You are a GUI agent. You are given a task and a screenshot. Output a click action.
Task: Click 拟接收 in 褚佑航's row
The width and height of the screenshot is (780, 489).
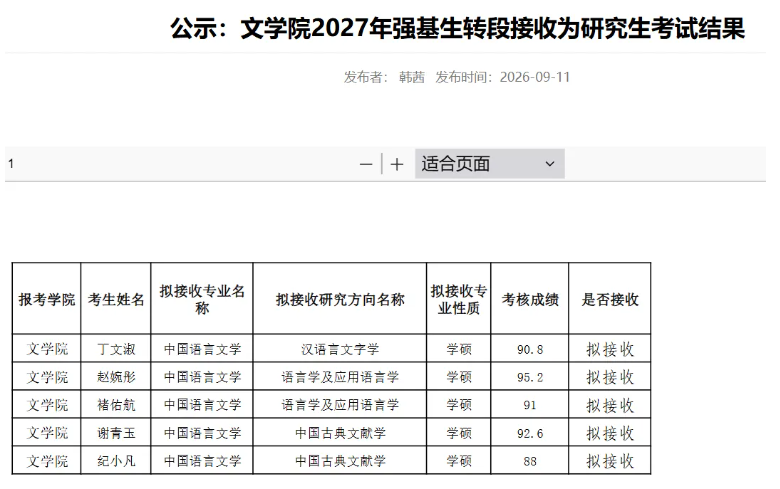[x=610, y=405]
